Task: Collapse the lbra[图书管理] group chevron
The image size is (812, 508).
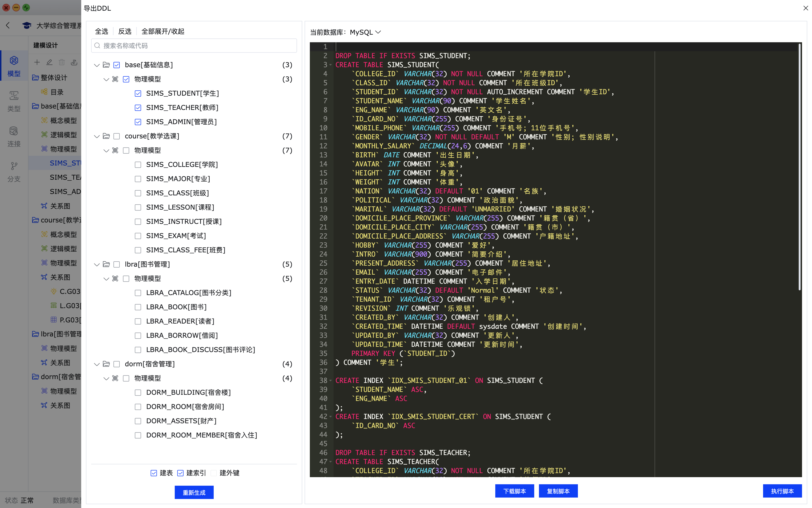Action: 97,265
